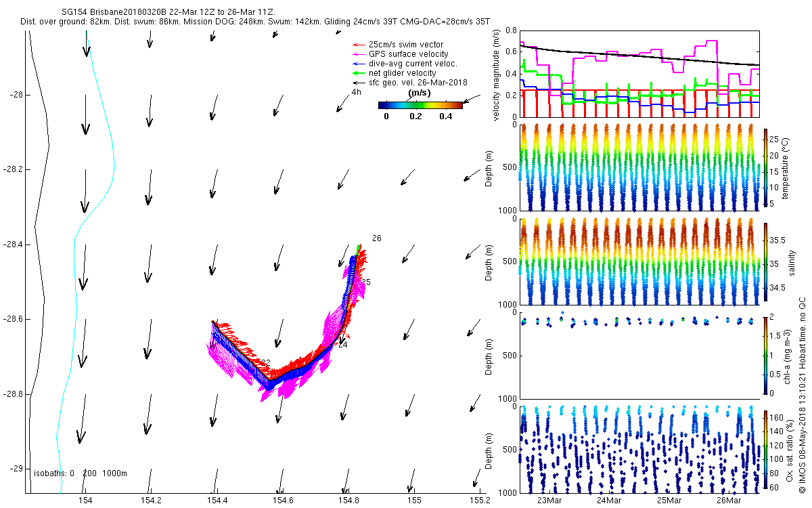
Task: Click the salinity colorbar scale
Action: coord(765,264)
